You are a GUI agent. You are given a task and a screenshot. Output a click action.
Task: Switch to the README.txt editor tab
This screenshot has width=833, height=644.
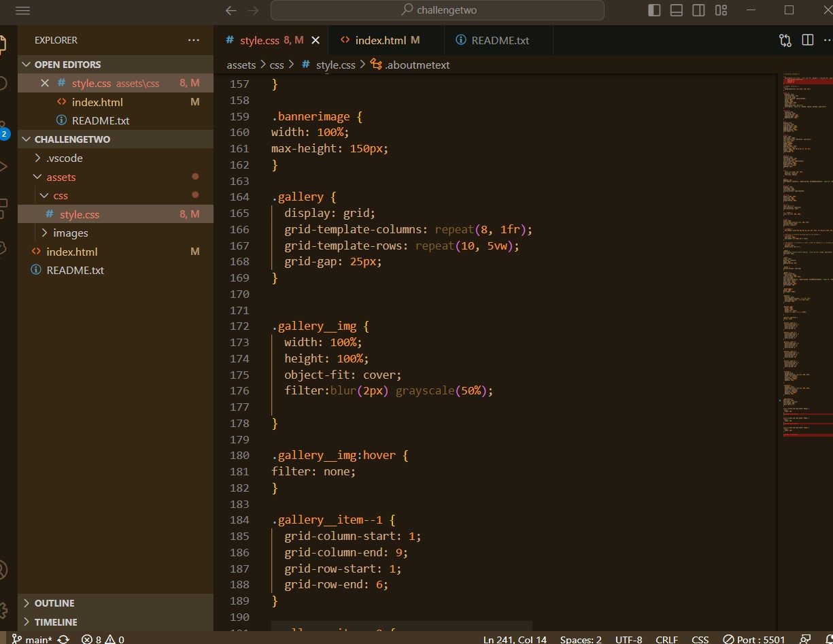(500, 40)
